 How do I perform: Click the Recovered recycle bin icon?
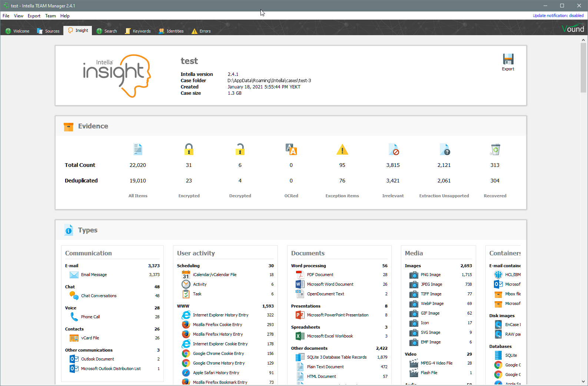tap(495, 150)
